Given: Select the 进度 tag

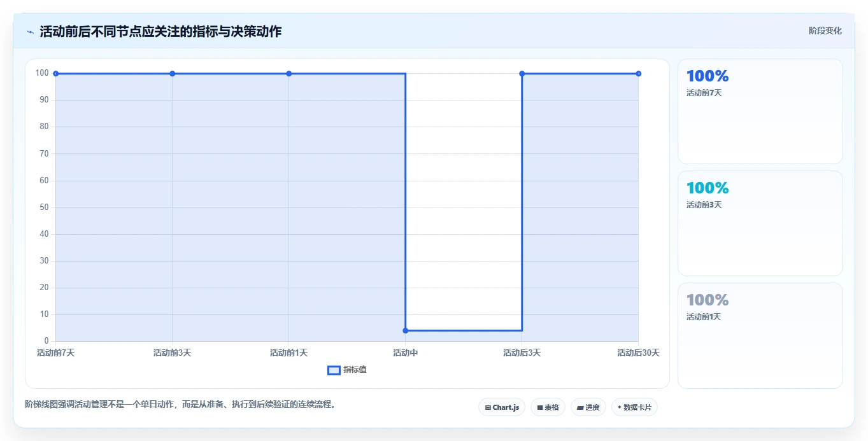Looking at the screenshot, I should (588, 407).
